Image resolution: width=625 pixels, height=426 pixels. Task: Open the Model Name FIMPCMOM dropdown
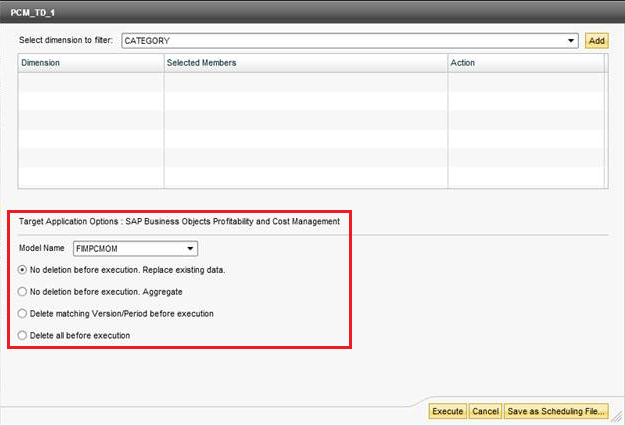pos(136,249)
